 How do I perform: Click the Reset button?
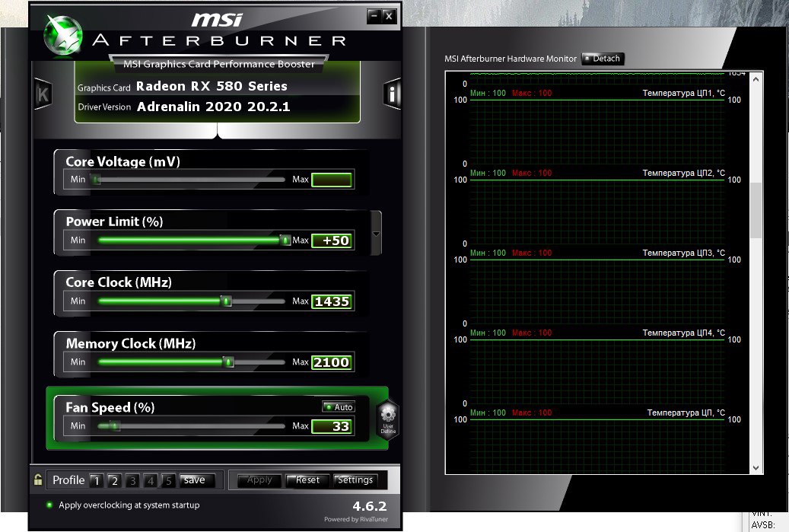click(x=307, y=480)
